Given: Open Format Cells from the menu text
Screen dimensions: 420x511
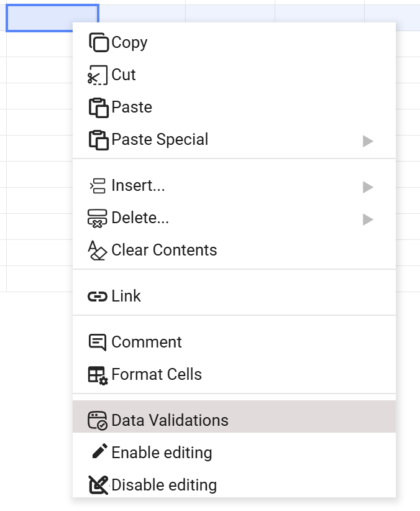Looking at the screenshot, I should click(x=157, y=375).
